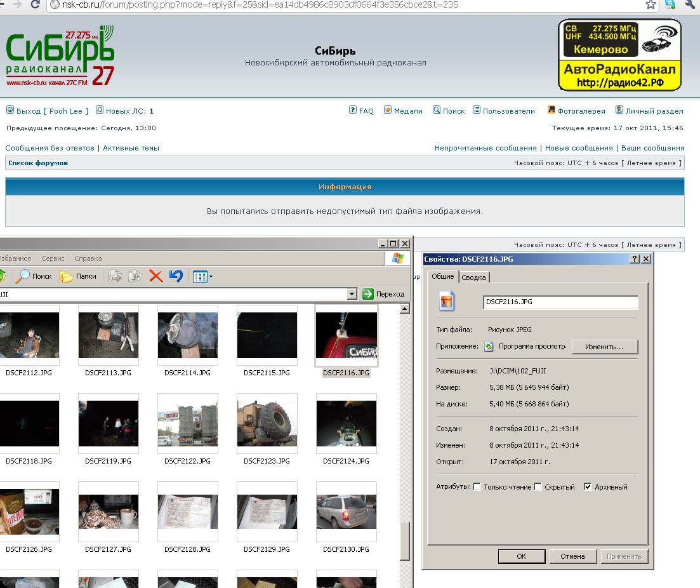Uncheck the 'Архивный' archive checkbox
This screenshot has width=700, height=588.
pos(588,487)
